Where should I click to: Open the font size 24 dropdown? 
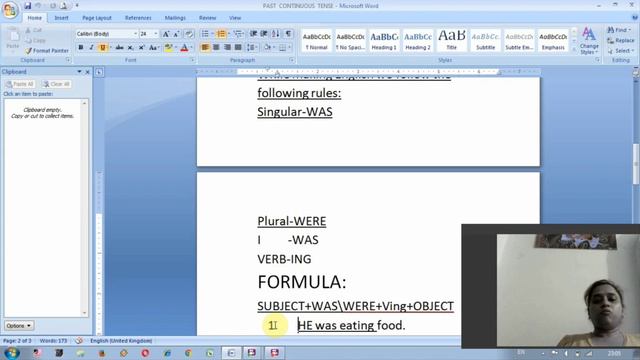[156, 34]
